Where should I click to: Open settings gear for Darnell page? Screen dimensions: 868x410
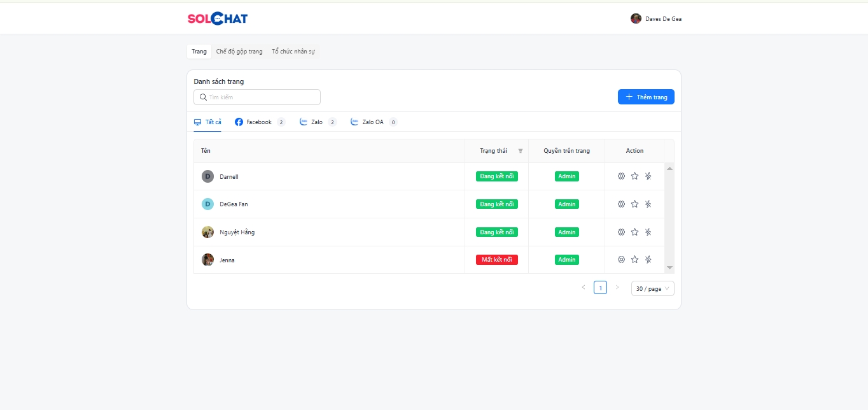click(621, 176)
